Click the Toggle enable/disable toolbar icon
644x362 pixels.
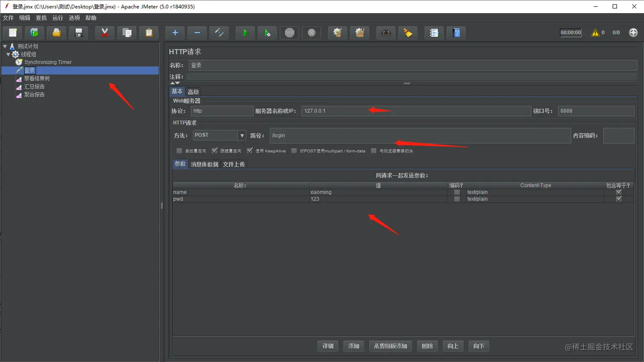(x=219, y=33)
